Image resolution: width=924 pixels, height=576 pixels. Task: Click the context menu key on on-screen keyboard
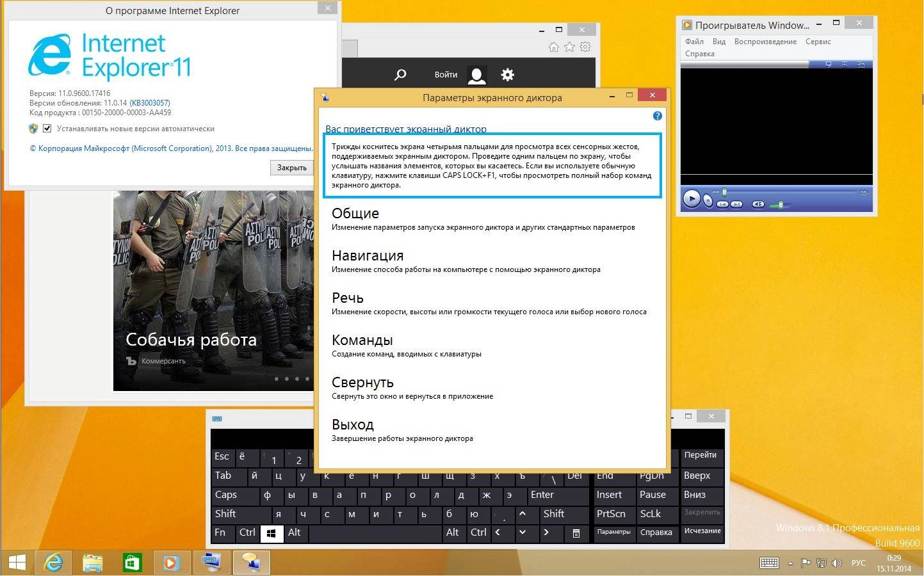[576, 533]
